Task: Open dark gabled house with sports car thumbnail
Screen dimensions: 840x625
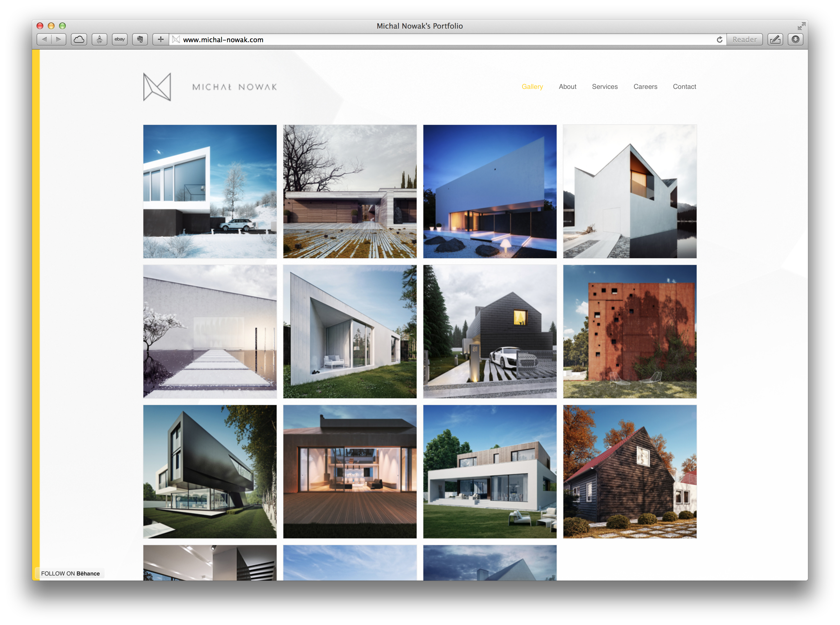Action: point(489,331)
